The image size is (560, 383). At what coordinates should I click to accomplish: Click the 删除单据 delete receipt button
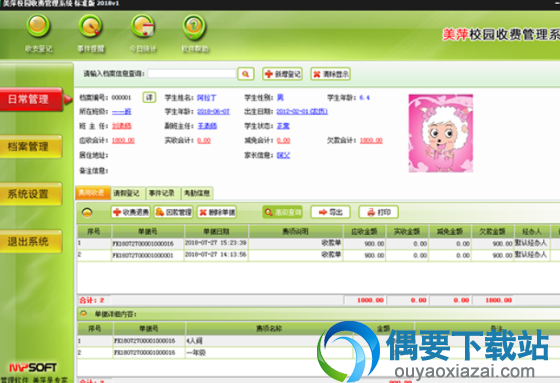(x=217, y=212)
